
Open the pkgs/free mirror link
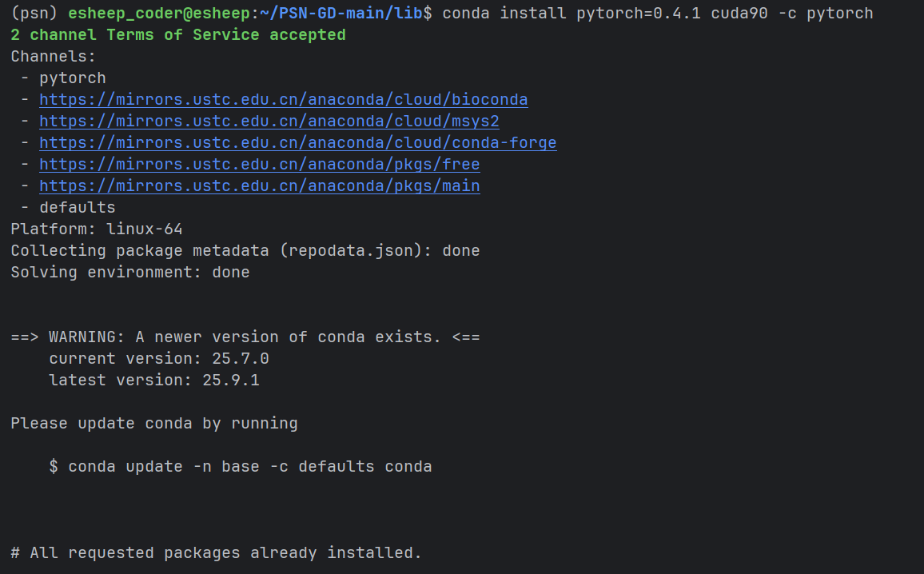[x=259, y=165]
